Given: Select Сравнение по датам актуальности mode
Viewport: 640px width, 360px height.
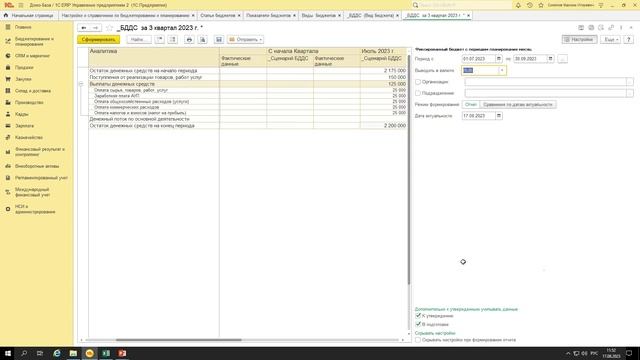Looking at the screenshot, I should (x=518, y=104).
